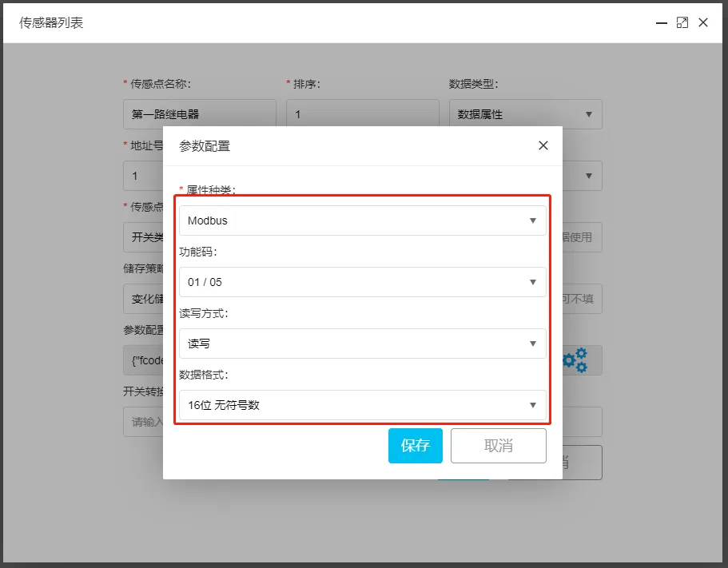The height and width of the screenshot is (568, 728).
Task: Click the 传感点名称 input showing 第一路继电器
Action: [x=199, y=113]
